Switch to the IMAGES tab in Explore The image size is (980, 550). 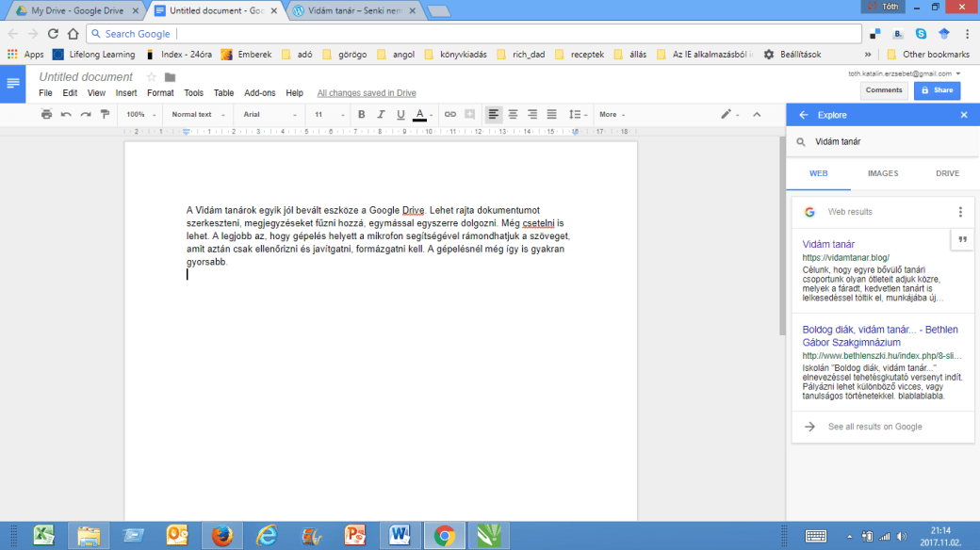coord(882,173)
